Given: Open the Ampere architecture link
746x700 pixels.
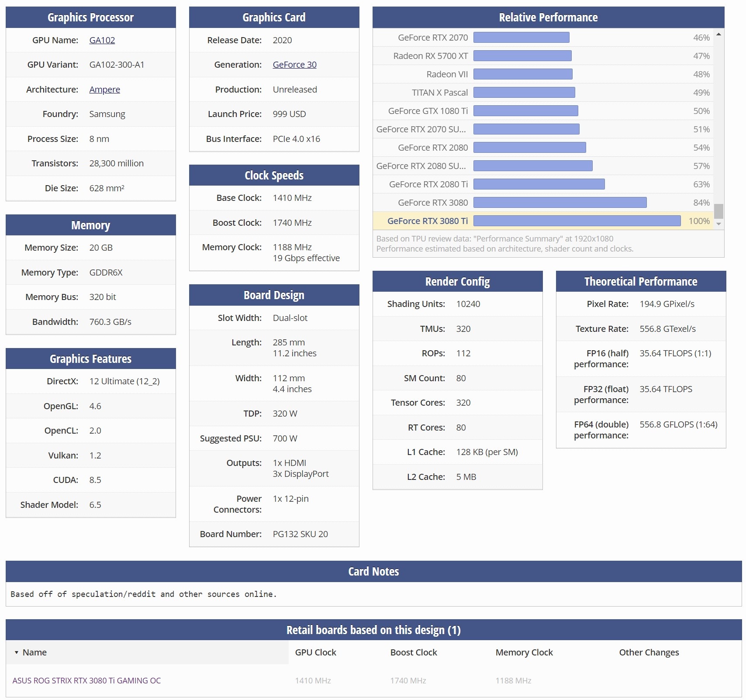Looking at the screenshot, I should coord(104,90).
